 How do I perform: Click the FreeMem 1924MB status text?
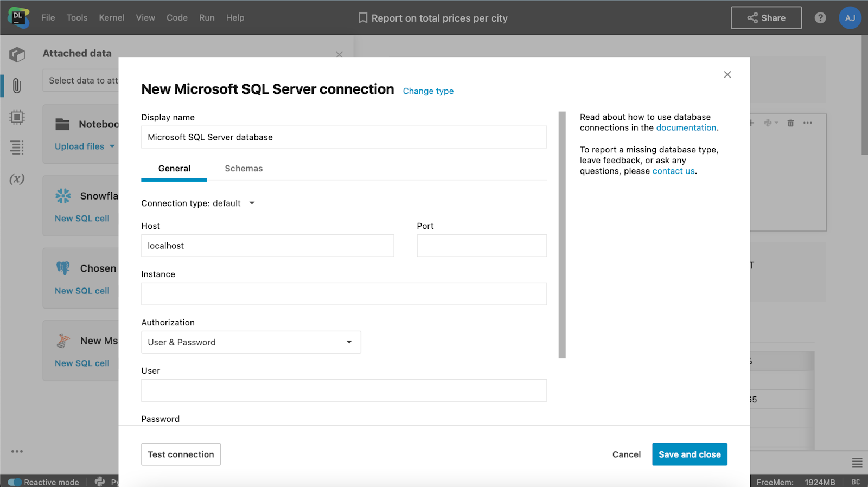point(796,482)
